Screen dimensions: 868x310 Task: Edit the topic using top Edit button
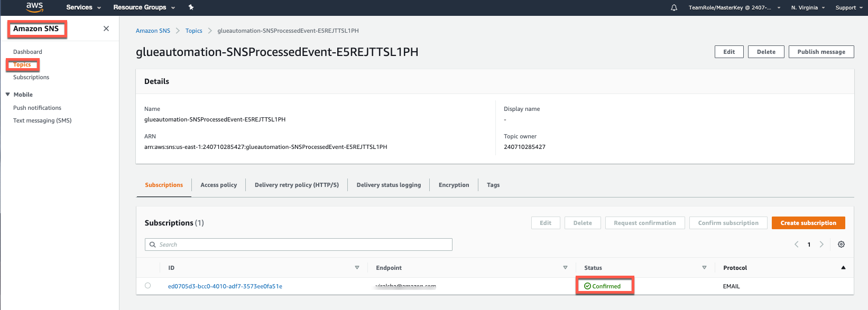(x=729, y=52)
